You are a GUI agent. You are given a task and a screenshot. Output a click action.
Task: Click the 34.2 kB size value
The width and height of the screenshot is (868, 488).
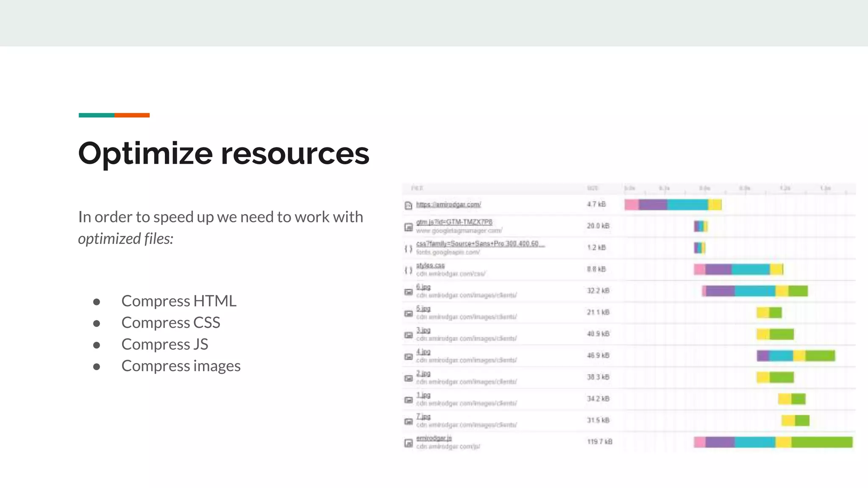(598, 399)
